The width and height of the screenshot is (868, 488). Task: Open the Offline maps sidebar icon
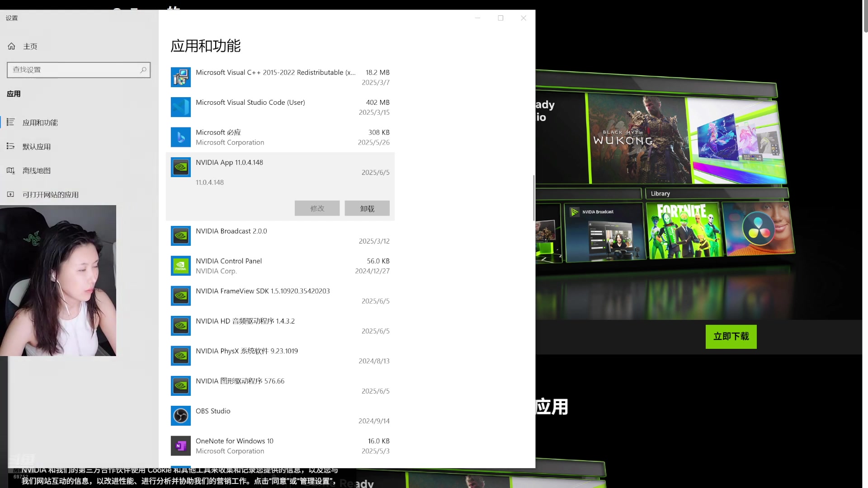point(11,170)
